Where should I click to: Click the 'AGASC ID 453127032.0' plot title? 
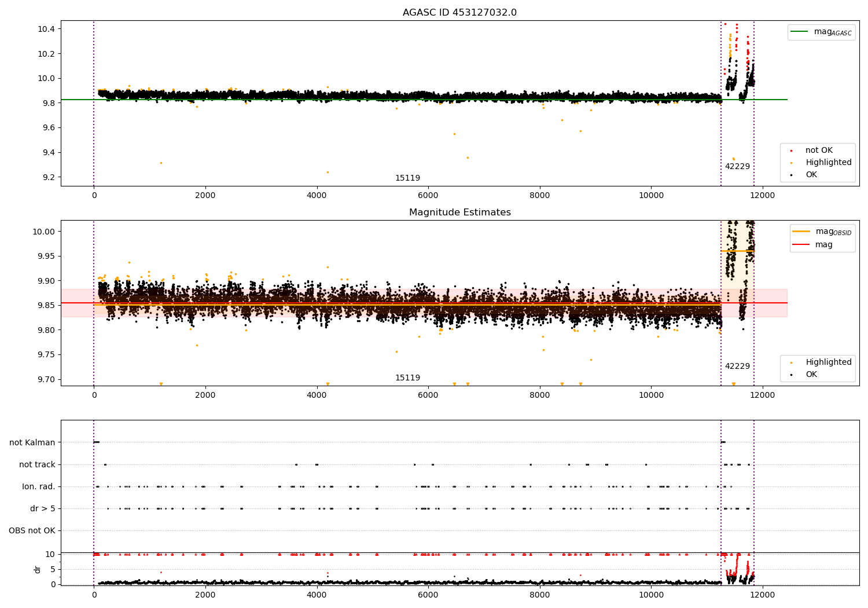(x=459, y=13)
